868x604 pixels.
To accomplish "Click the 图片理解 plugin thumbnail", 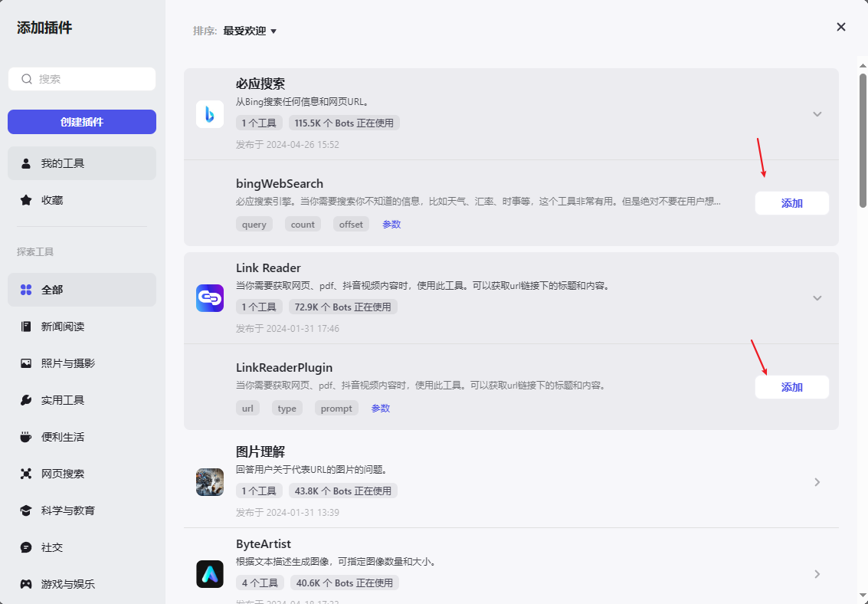I will 210,481.
